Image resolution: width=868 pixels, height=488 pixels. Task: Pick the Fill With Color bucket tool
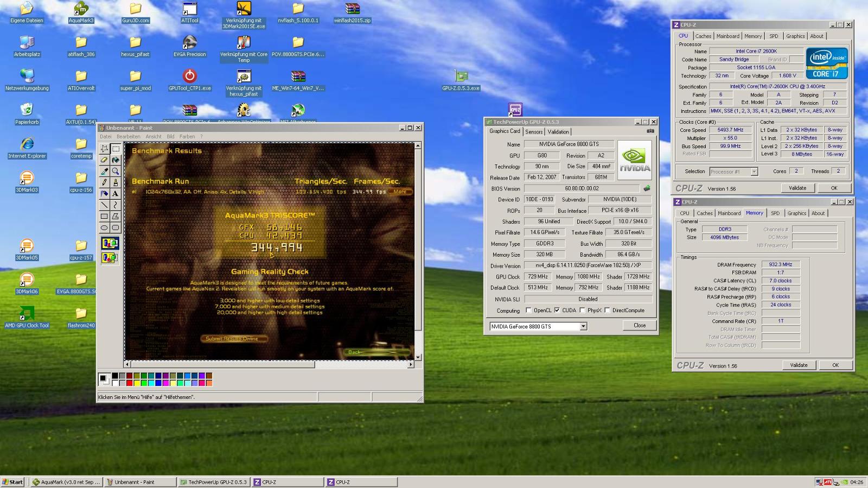[116, 160]
